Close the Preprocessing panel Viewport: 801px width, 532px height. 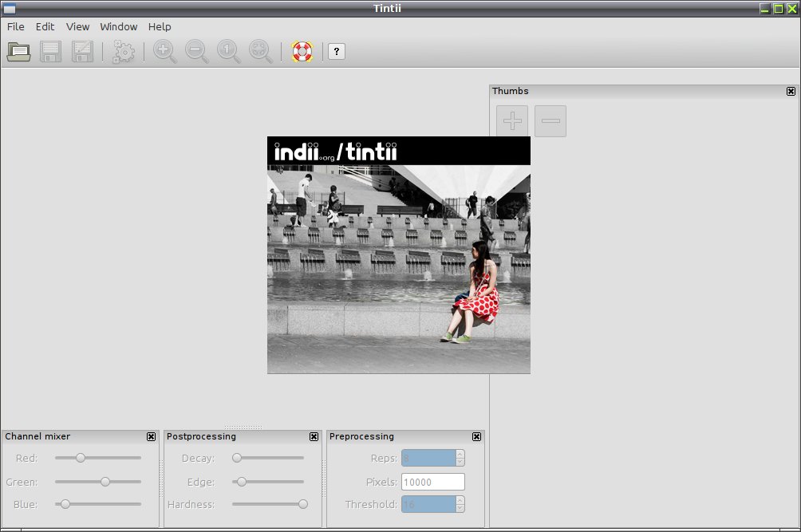point(476,436)
